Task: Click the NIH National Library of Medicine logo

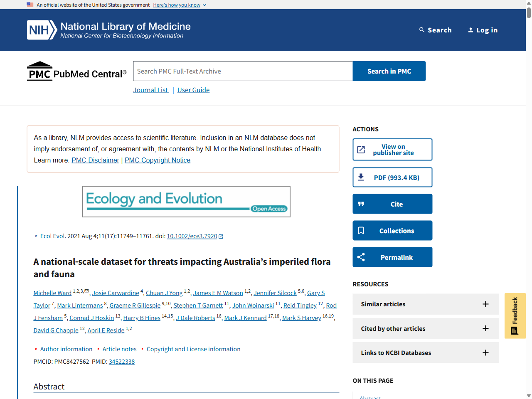Action: (x=108, y=30)
